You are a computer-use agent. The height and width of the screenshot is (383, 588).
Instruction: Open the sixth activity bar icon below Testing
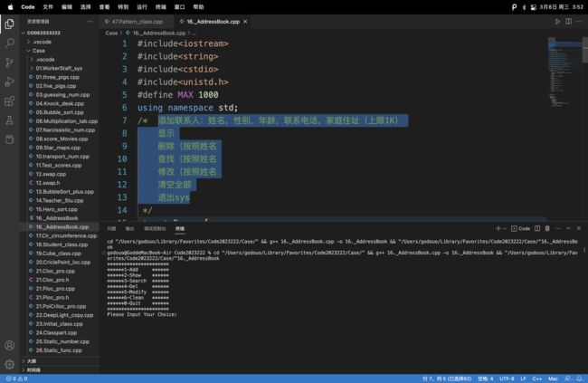pyautogui.click(x=9, y=139)
